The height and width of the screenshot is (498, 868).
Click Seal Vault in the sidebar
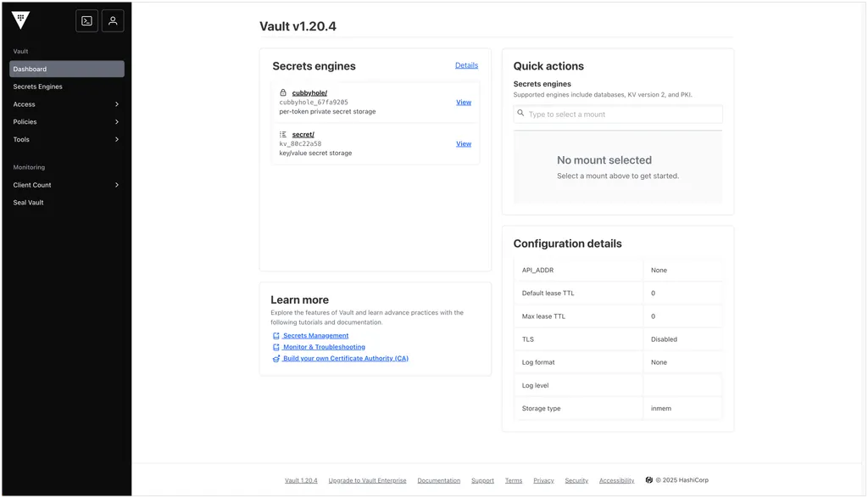click(67, 203)
